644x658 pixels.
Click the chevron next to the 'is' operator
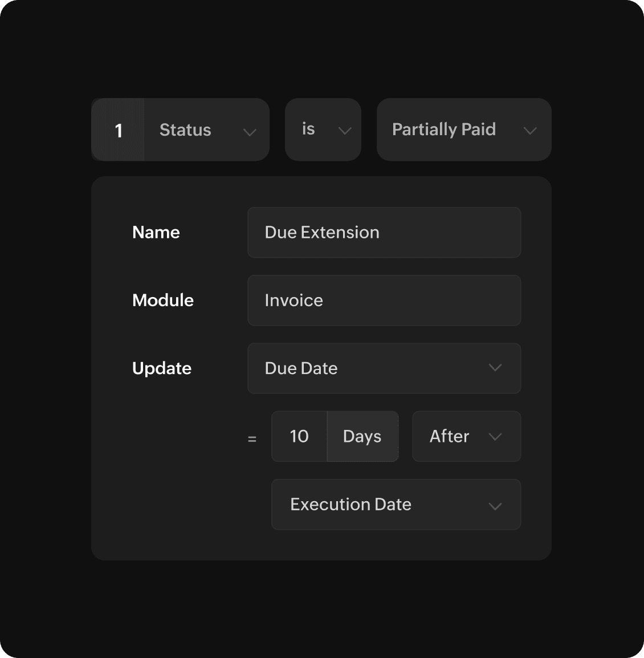point(344,131)
